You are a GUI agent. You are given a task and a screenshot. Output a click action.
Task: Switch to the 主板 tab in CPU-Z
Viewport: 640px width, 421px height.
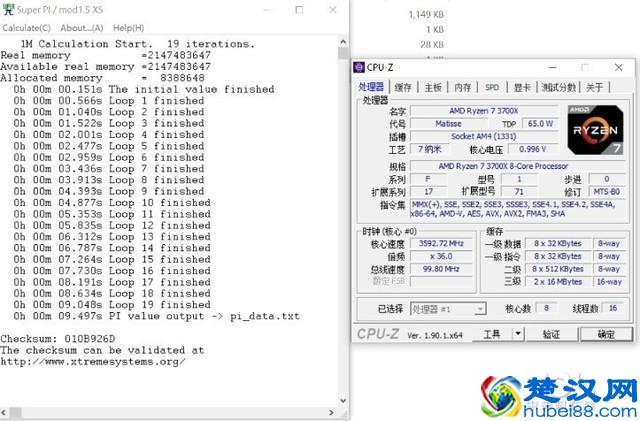(433, 87)
